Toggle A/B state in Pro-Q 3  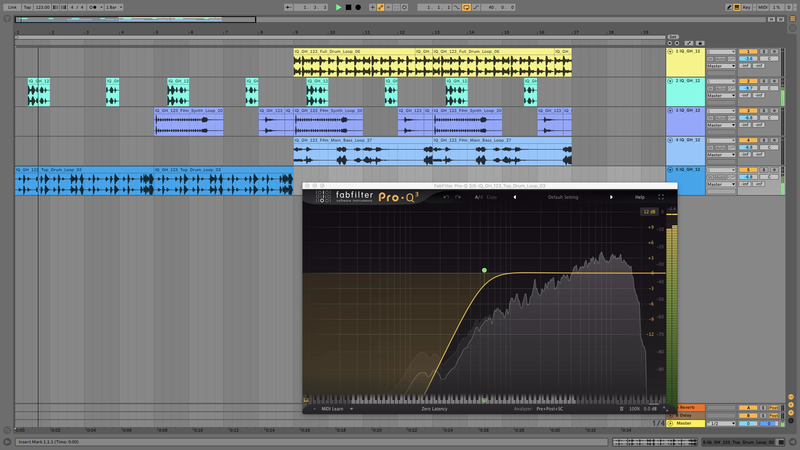tap(479, 197)
